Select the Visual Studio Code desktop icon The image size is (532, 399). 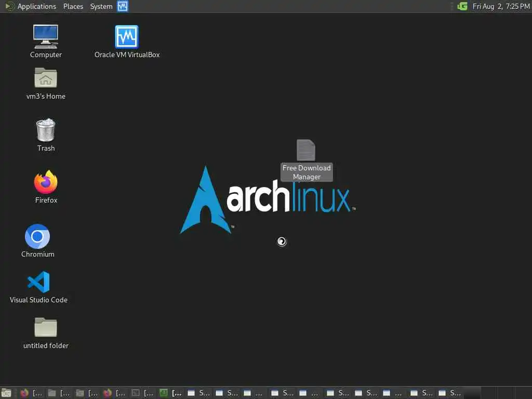tap(38, 287)
